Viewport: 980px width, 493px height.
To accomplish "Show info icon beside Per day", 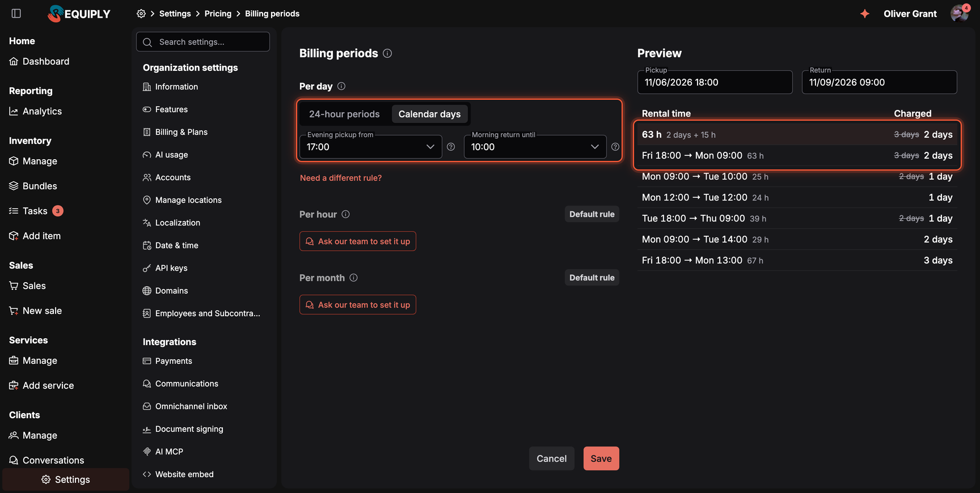I will point(341,86).
